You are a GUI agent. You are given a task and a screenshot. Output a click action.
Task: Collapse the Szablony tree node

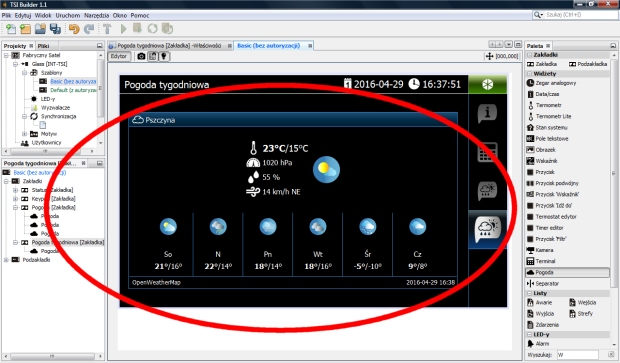coord(25,73)
